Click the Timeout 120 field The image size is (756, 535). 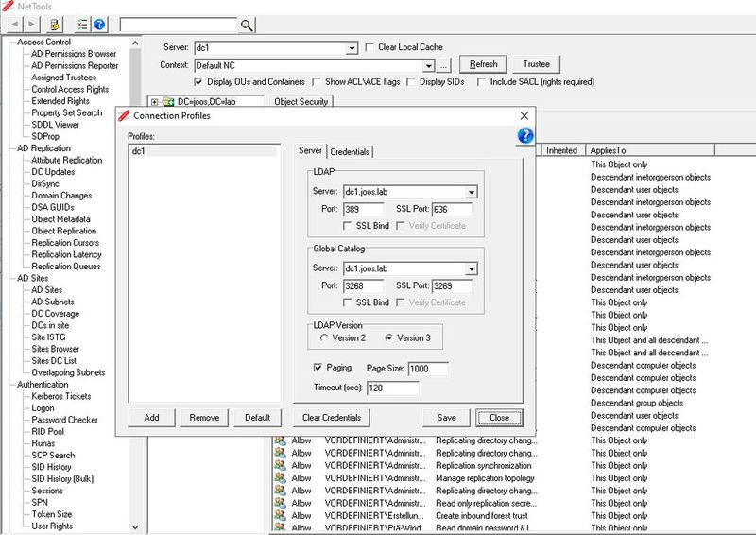click(x=393, y=388)
